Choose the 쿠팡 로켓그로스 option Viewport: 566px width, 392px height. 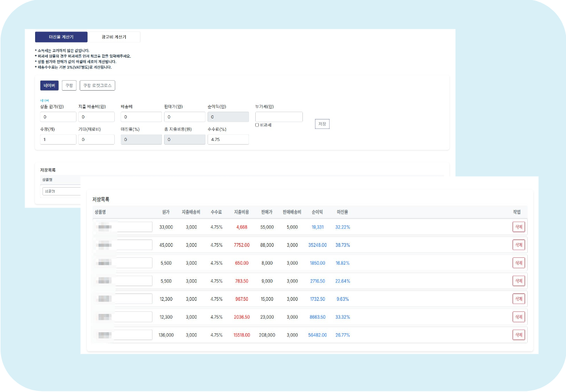pos(97,85)
